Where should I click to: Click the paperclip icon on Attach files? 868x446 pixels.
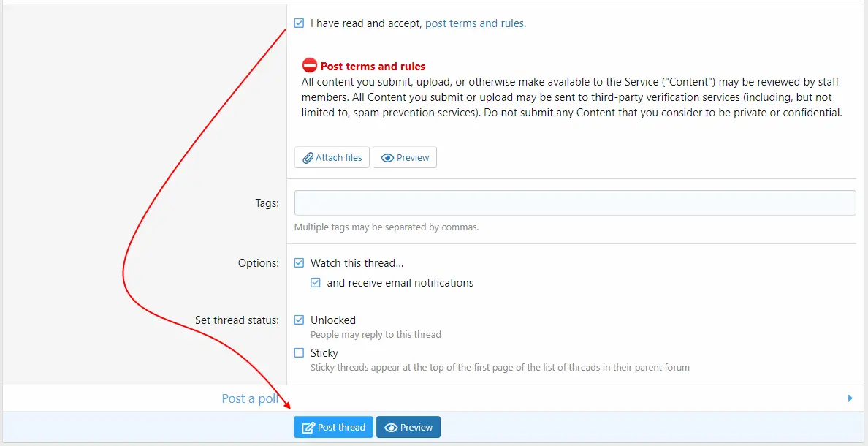coord(308,158)
